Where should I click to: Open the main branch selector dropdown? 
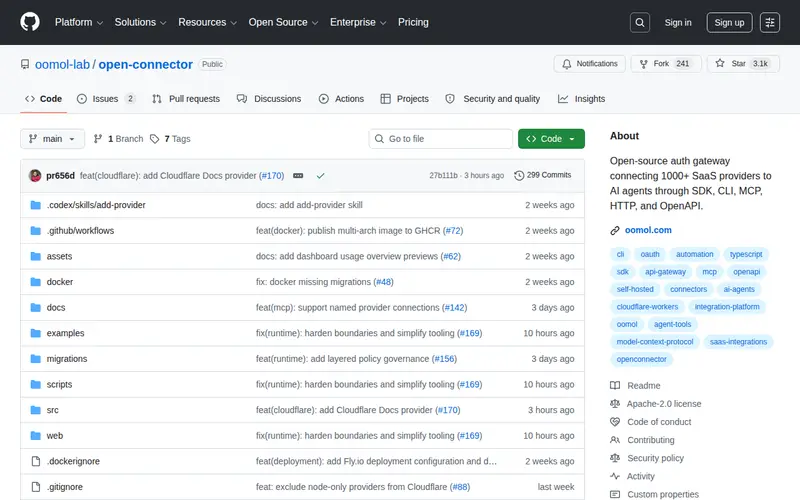coord(52,139)
